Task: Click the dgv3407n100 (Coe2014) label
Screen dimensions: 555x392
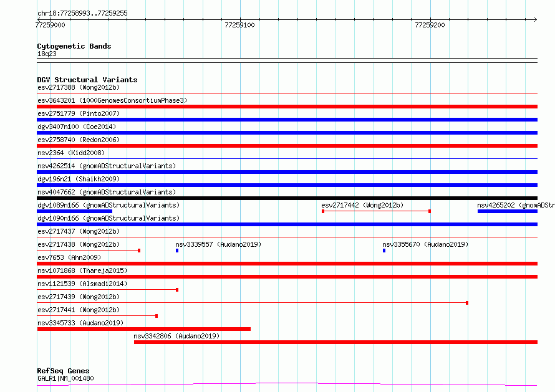Action: [77, 127]
